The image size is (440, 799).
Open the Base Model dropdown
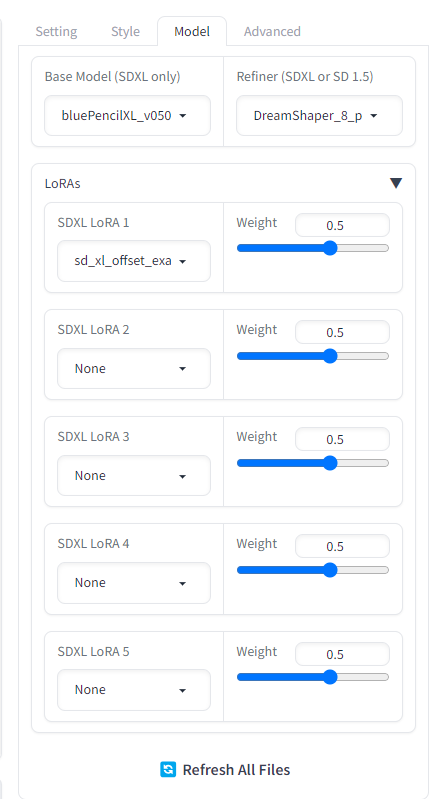(x=127, y=116)
